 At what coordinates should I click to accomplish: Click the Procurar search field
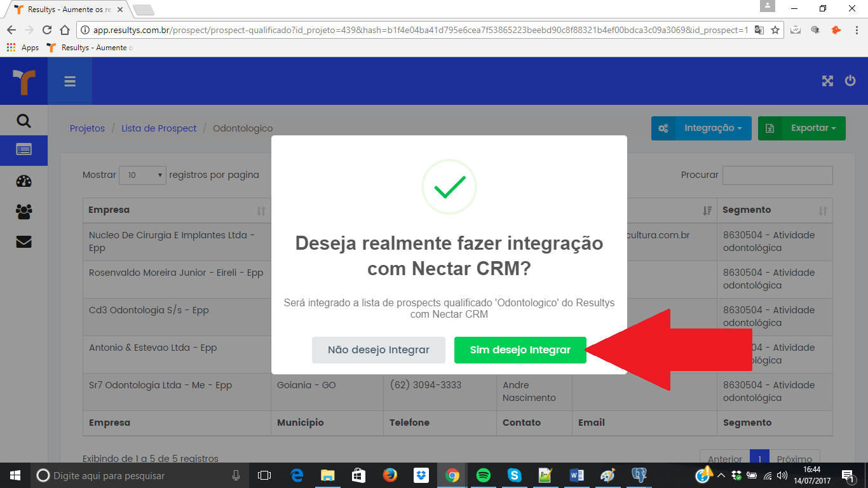(777, 175)
